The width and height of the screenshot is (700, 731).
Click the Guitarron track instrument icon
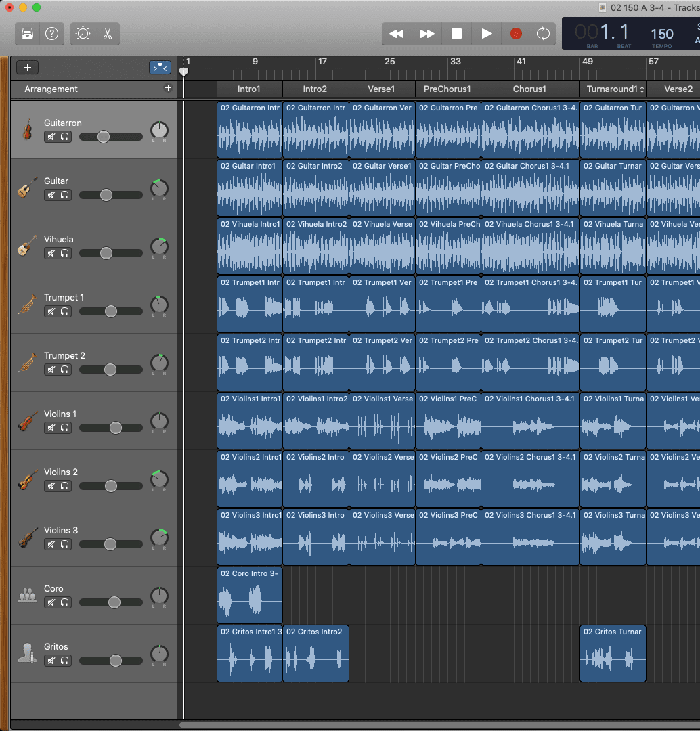point(27,129)
